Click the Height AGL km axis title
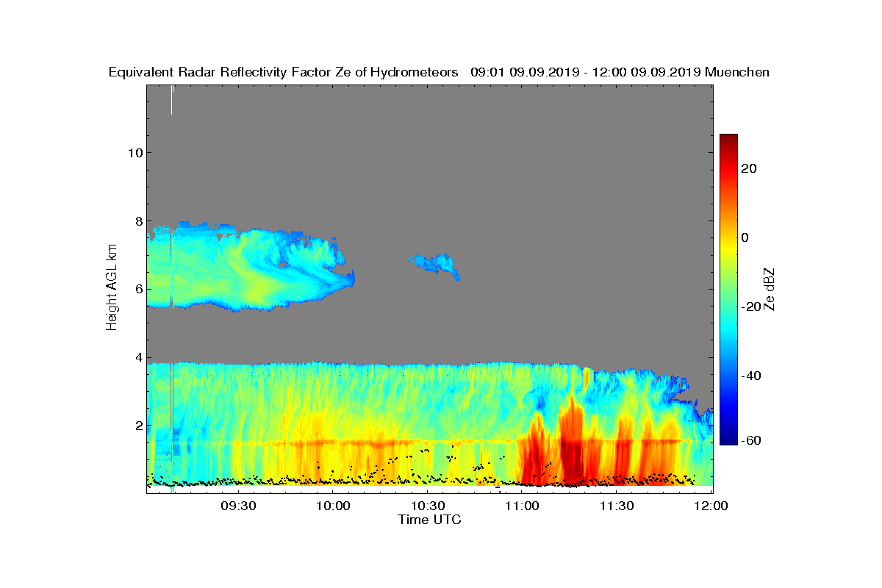Image resolution: width=882 pixels, height=588 pixels. pos(112,289)
